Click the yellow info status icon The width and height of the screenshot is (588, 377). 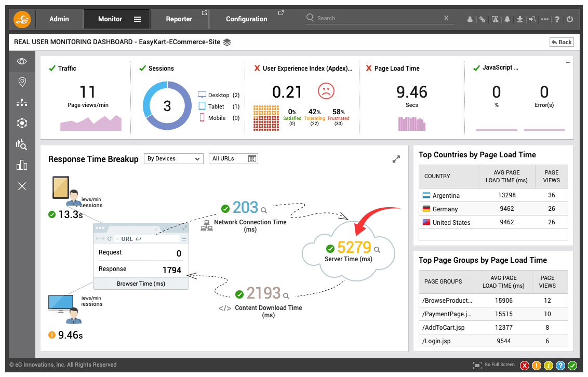(549, 366)
